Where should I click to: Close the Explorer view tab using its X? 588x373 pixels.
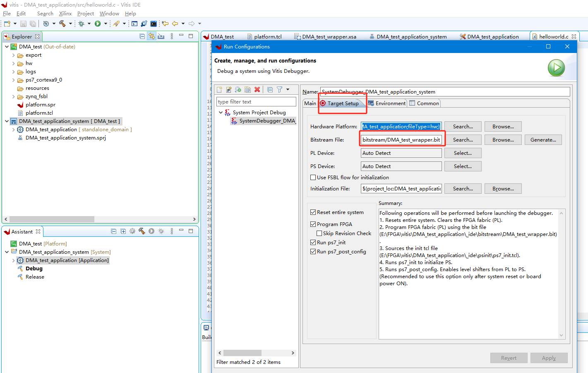click(37, 36)
